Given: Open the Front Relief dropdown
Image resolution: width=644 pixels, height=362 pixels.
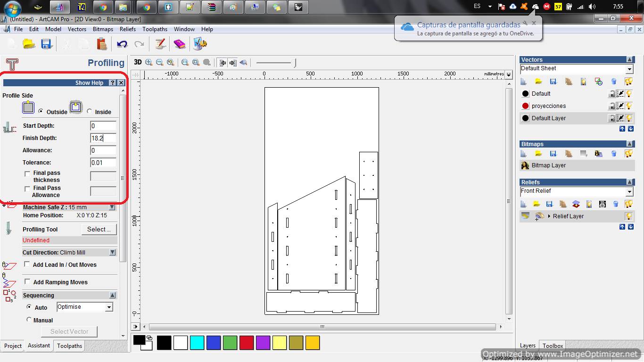Looking at the screenshot, I should (629, 192).
